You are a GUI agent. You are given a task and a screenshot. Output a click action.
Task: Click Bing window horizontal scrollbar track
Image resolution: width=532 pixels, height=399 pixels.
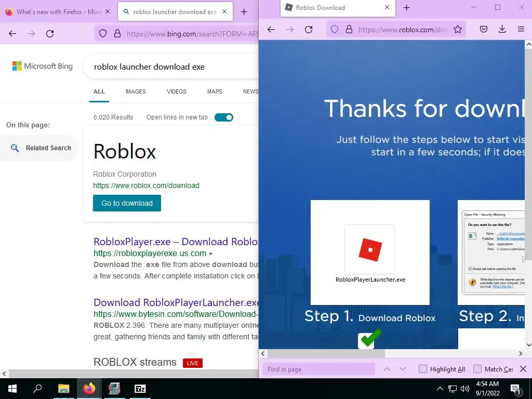(132, 374)
